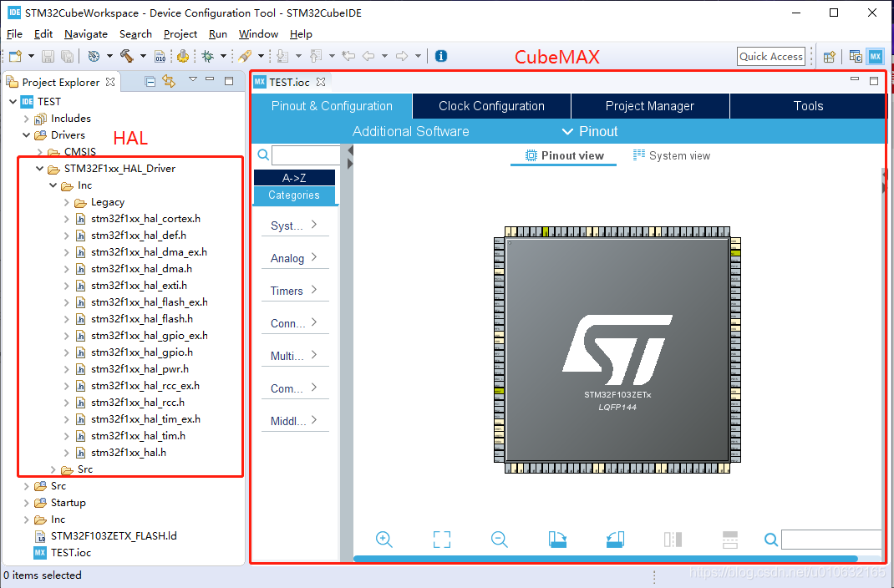Expand the Includes folder
Viewport: 894px width, 588px height.
pos(26,119)
